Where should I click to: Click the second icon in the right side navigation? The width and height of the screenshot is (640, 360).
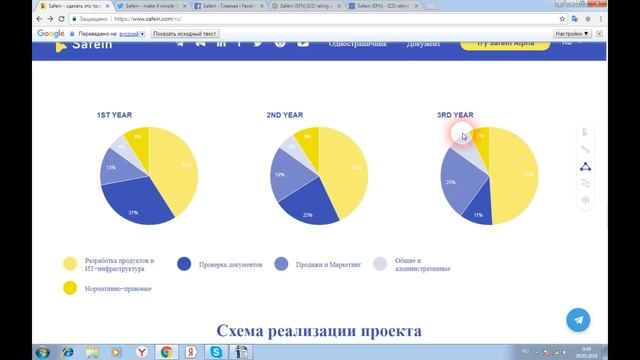[x=585, y=149]
